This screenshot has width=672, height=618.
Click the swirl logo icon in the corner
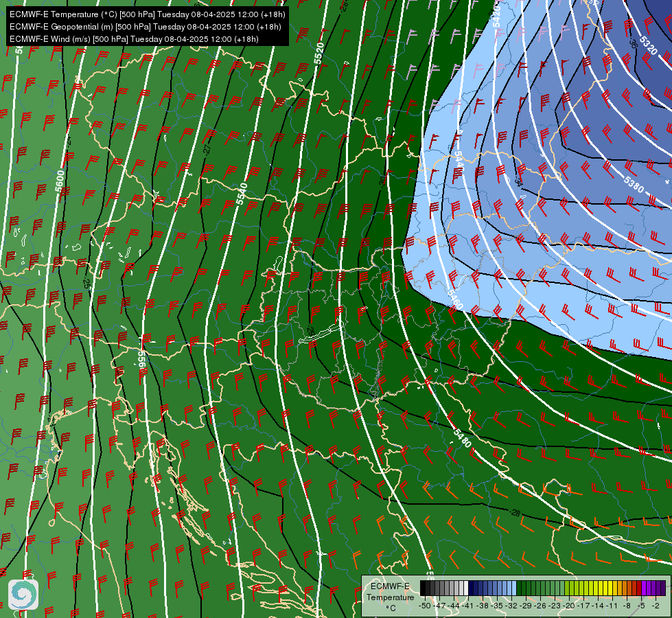(23, 595)
